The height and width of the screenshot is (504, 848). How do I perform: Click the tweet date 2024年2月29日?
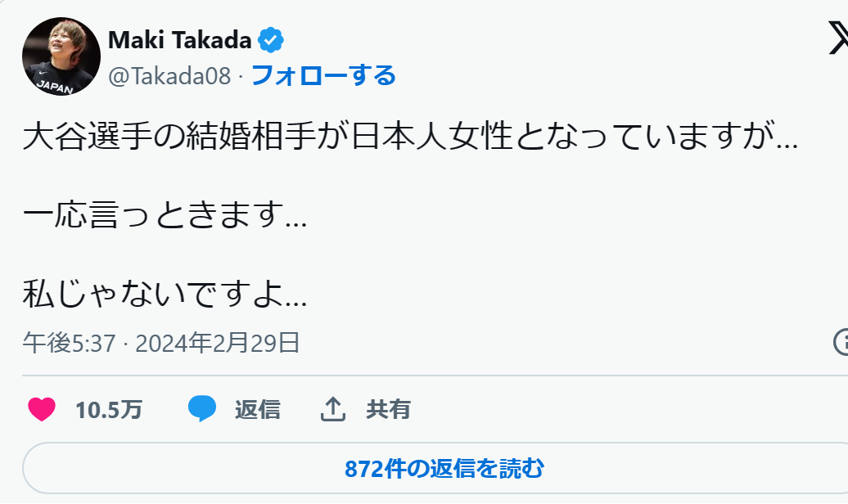[x=218, y=343]
